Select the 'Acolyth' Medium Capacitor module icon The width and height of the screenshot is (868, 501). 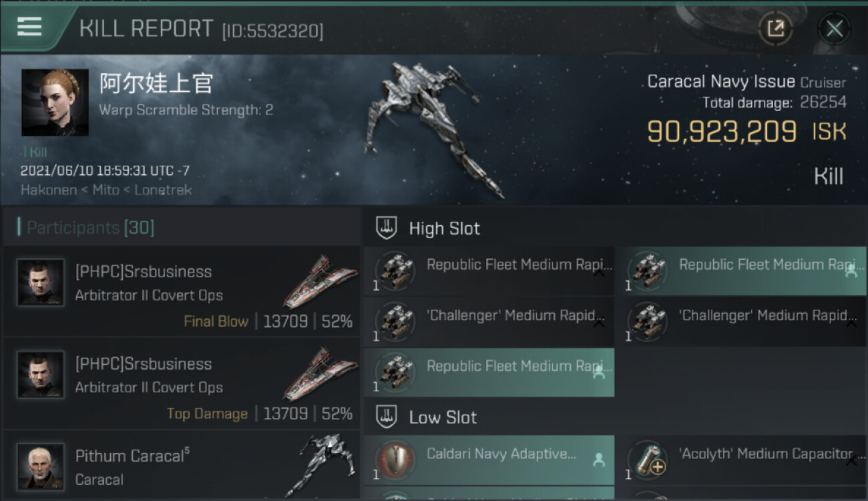click(x=647, y=460)
